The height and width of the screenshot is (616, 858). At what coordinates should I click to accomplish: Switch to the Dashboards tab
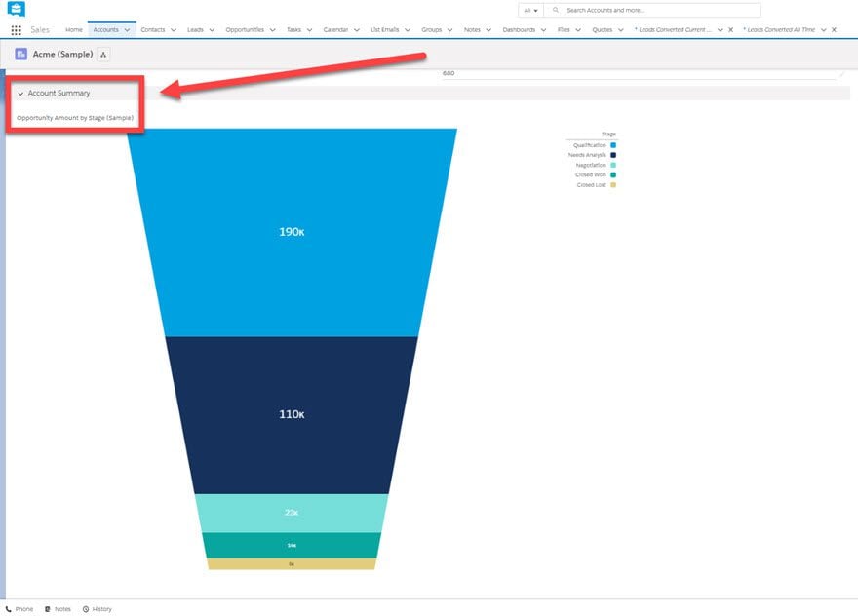pos(519,30)
